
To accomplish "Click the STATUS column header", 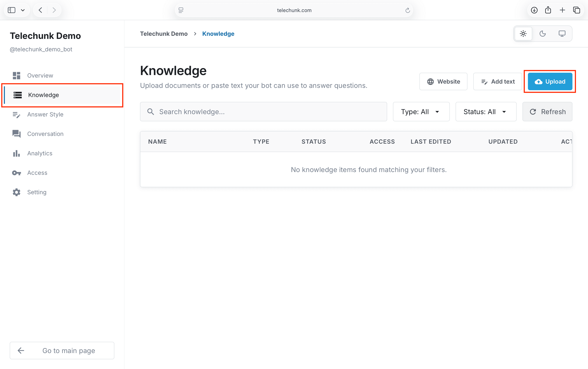I will pos(314,142).
